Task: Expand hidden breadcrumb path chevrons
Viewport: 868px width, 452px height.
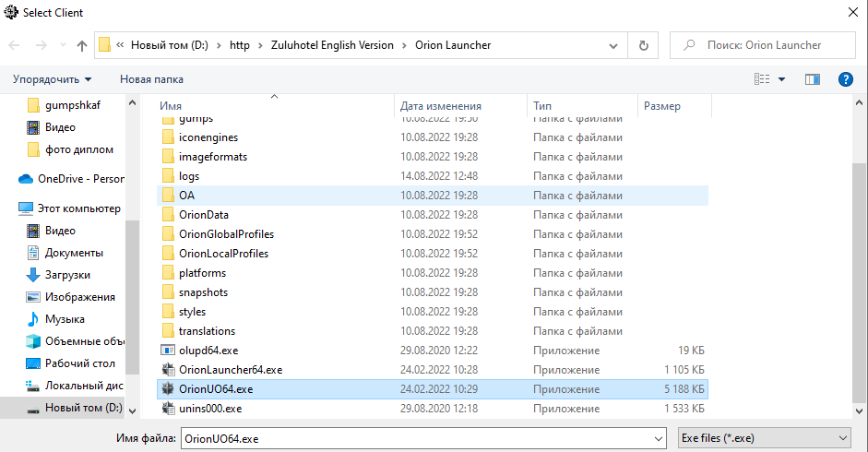Action: point(120,45)
